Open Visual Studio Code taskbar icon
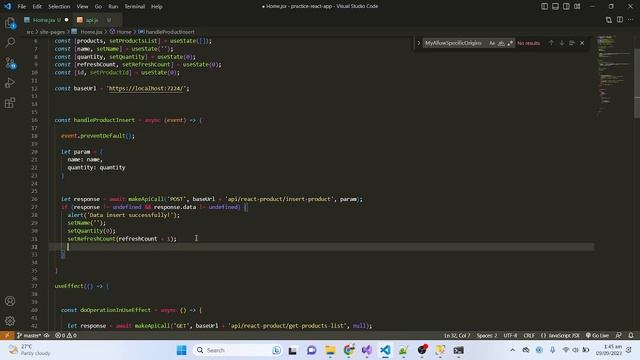 385,350
